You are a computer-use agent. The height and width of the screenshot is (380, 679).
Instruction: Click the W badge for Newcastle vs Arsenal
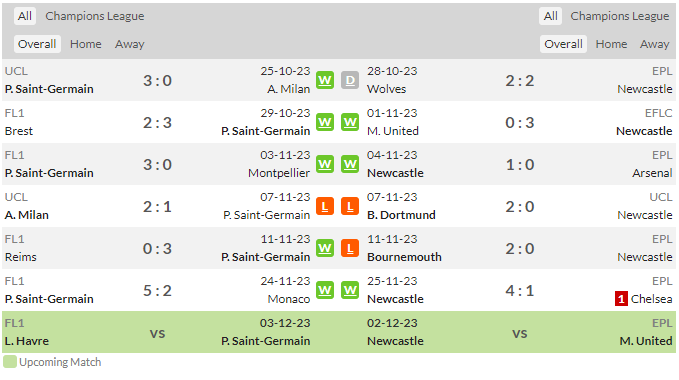click(x=350, y=164)
